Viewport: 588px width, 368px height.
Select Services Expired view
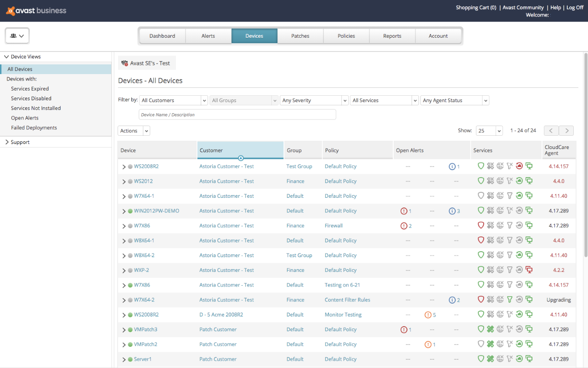pos(30,89)
